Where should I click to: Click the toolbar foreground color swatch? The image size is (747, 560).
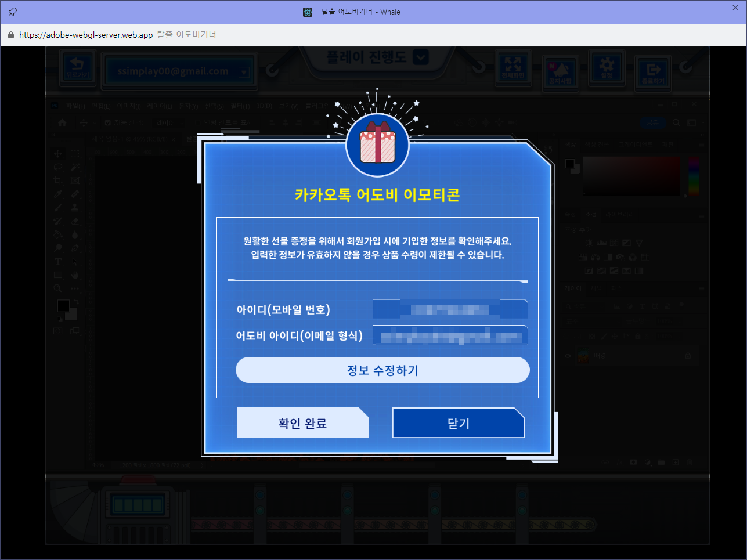click(63, 306)
